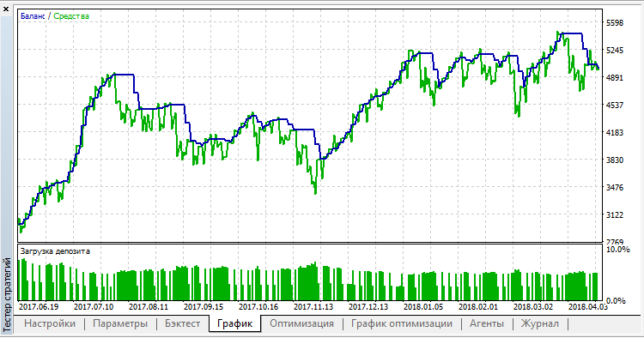644x338 pixels.
Task: Click the Загрузка депозита label
Action: [55, 251]
